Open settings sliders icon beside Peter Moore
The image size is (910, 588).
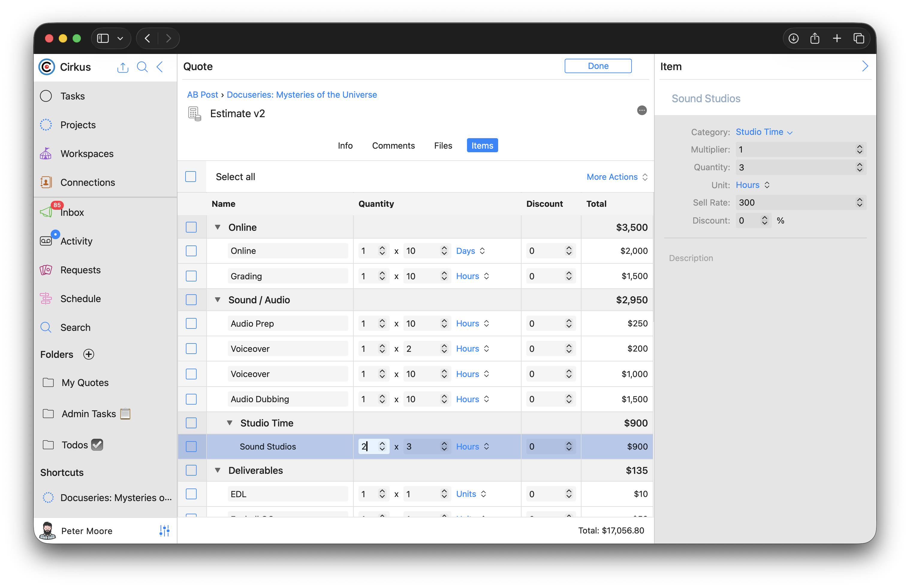click(x=164, y=530)
